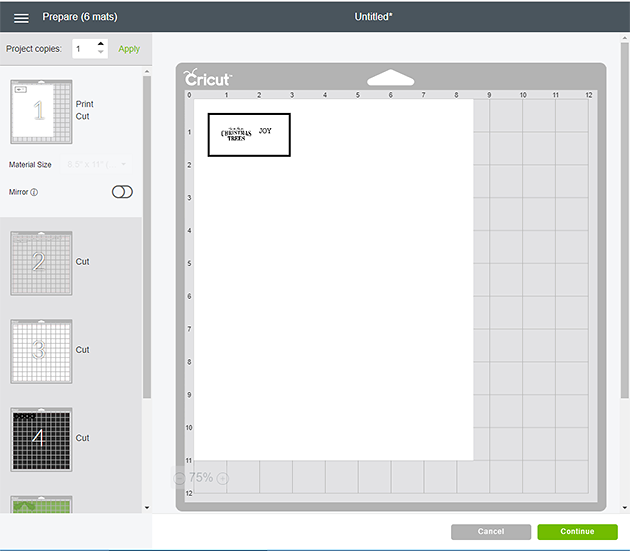Open the hamburger menu

click(x=21, y=18)
